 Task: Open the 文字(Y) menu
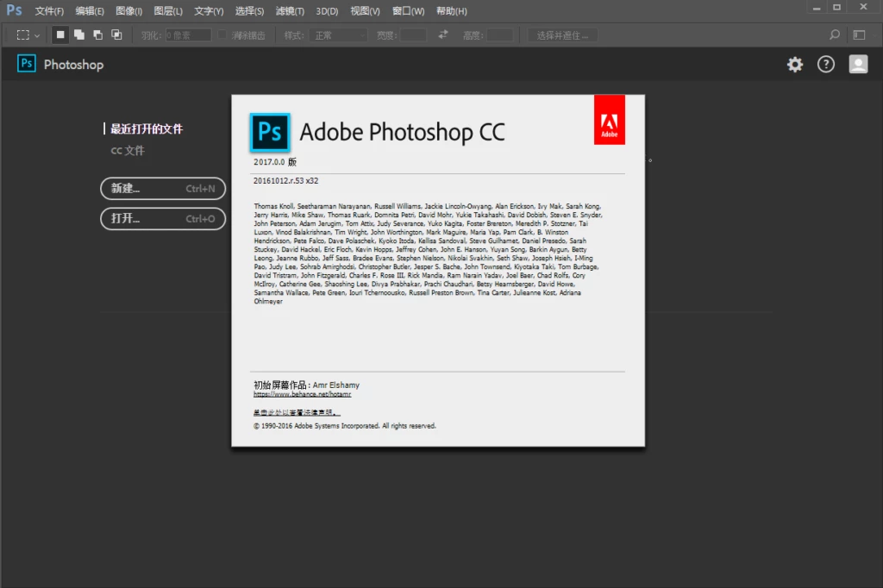pyautogui.click(x=209, y=11)
